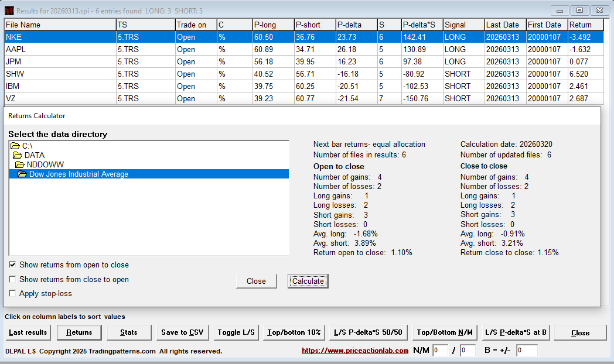Click the Toggle L/S button
Screen dimensions: 614x364
[236, 332]
